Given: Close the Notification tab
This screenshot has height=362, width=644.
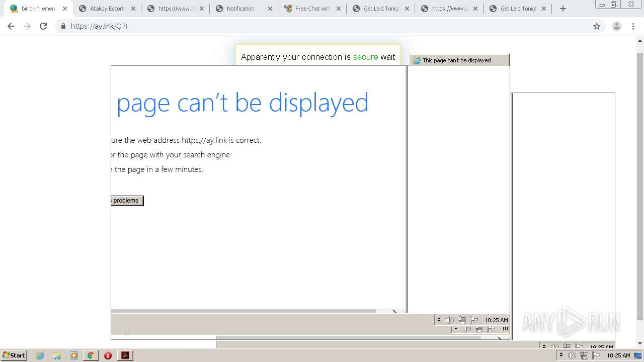Looking at the screenshot, I should coord(270,9).
